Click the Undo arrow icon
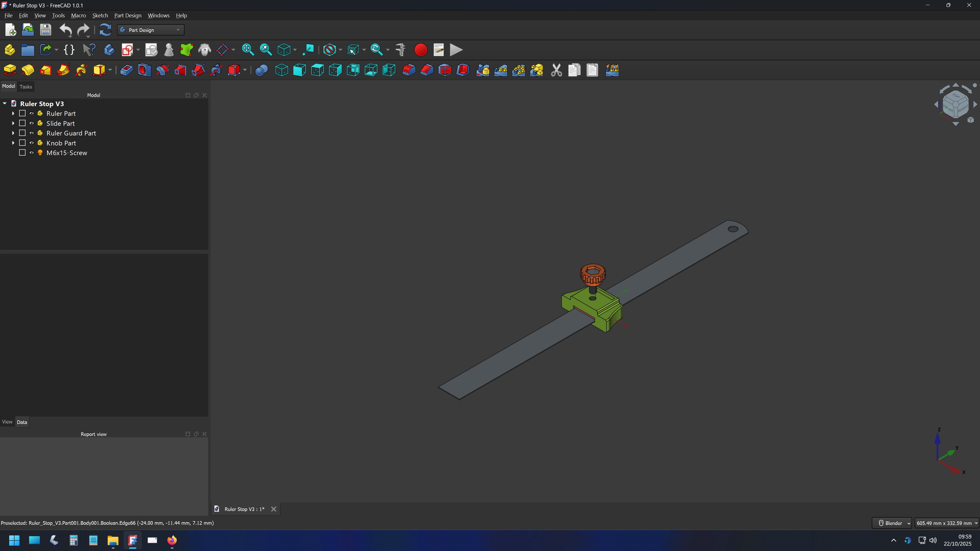This screenshot has height=551, width=980. (65, 30)
